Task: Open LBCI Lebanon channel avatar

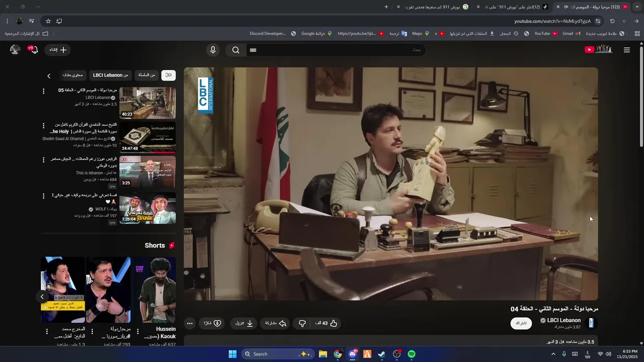Action: [591, 323]
